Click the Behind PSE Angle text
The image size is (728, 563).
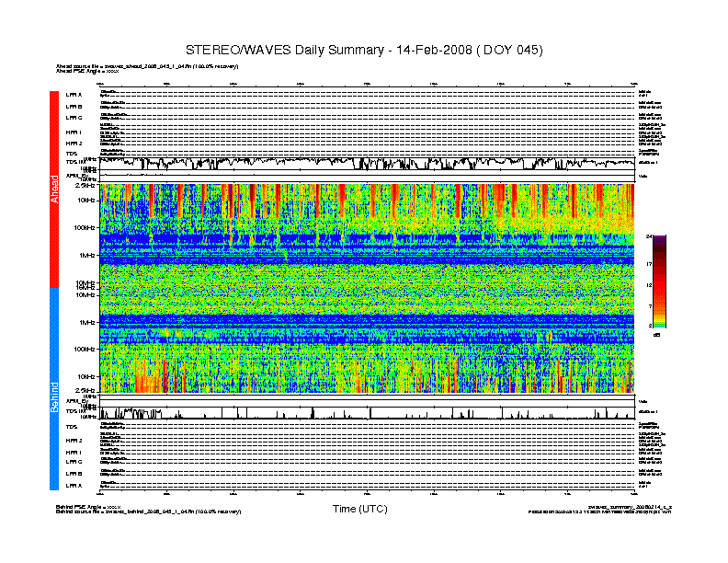pos(88,507)
